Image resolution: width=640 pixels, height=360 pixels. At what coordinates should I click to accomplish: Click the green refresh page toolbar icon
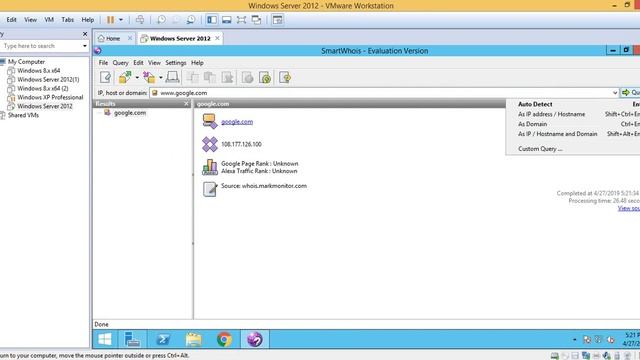265,77
